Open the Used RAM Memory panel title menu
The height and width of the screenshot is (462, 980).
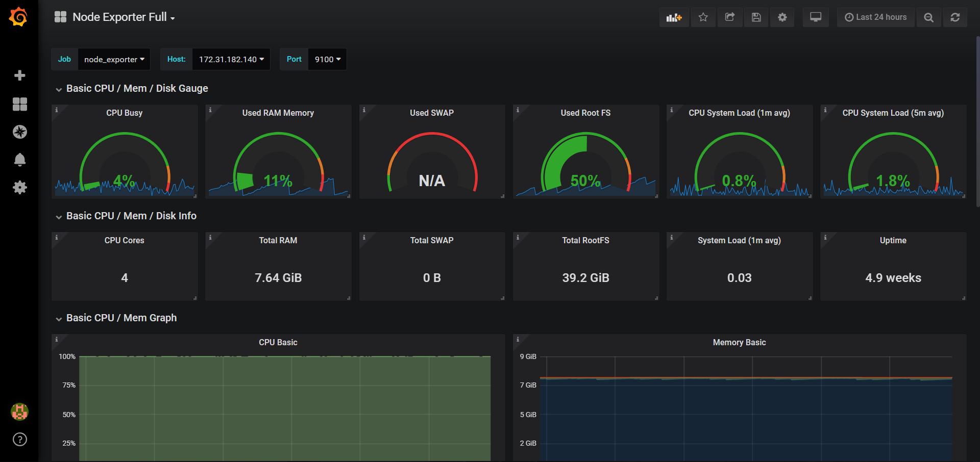tap(278, 113)
